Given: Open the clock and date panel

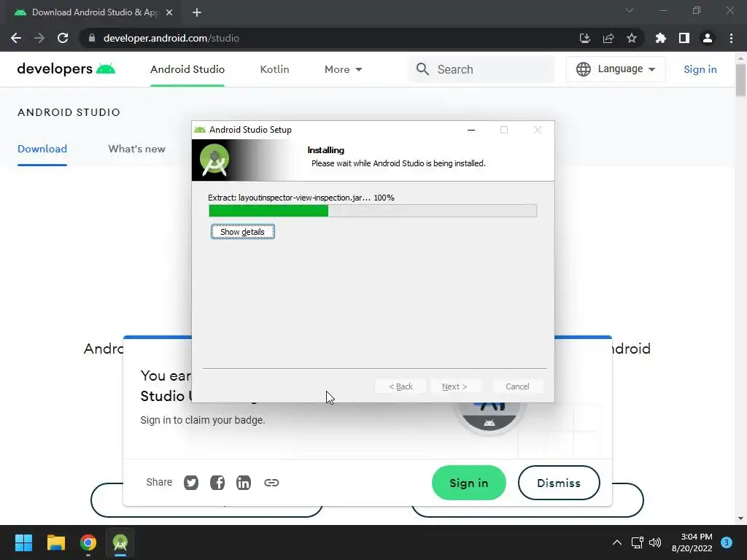Looking at the screenshot, I should tap(692, 542).
